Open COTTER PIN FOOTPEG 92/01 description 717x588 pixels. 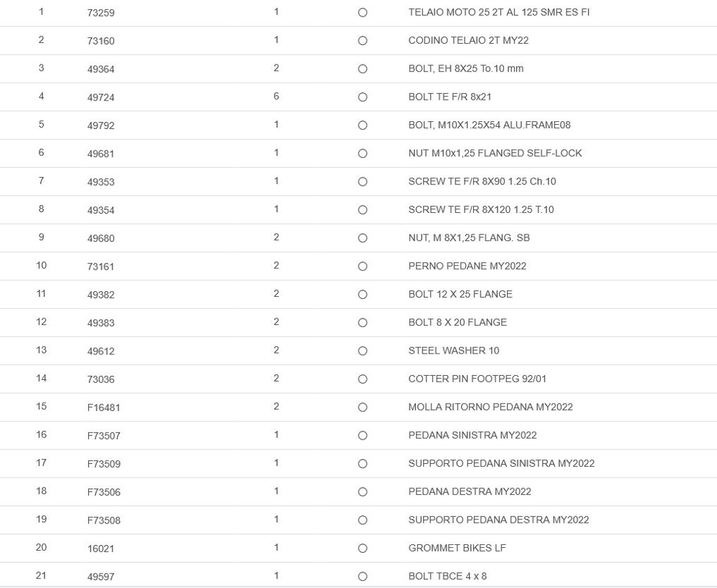pos(477,379)
